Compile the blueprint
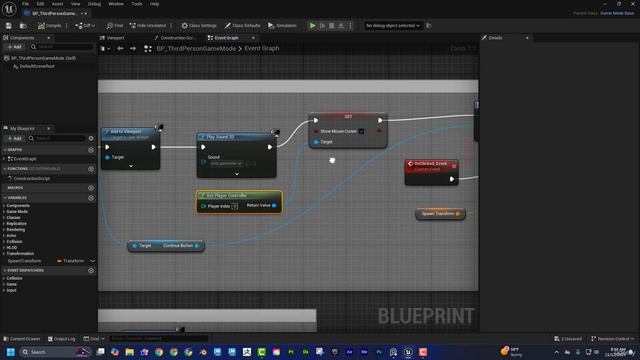The image size is (640, 360). click(49, 26)
